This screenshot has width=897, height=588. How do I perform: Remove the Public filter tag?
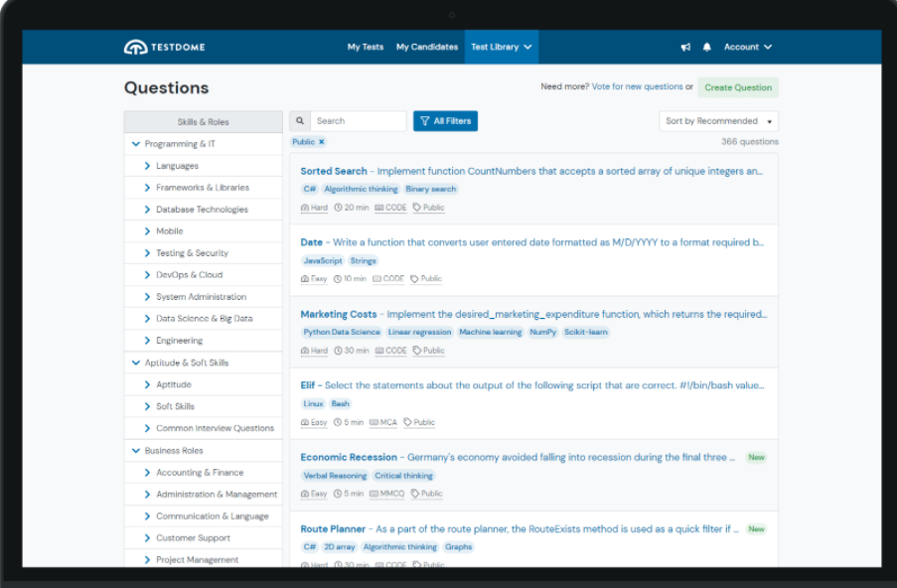[322, 142]
